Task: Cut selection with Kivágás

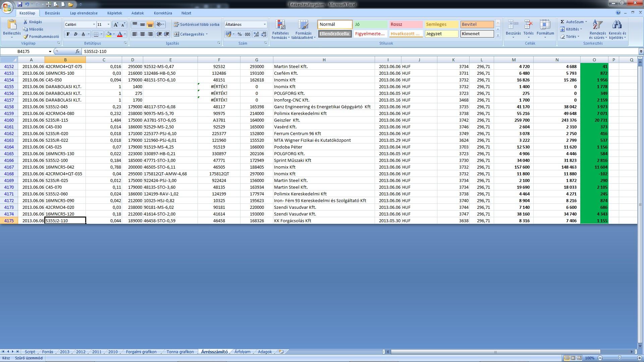Action: pos(33,22)
